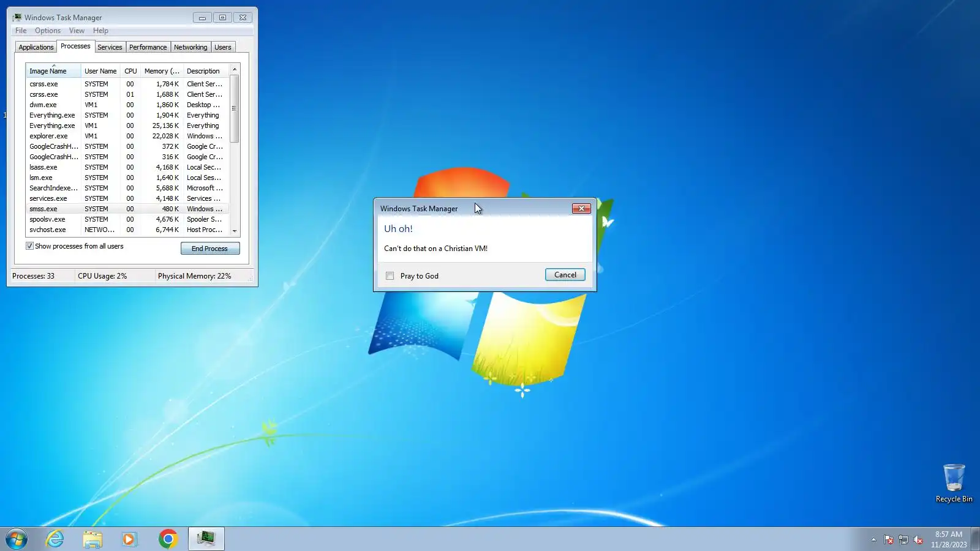The width and height of the screenshot is (980, 551).
Task: Open the clock showing 8:57 AM
Action: (949, 539)
